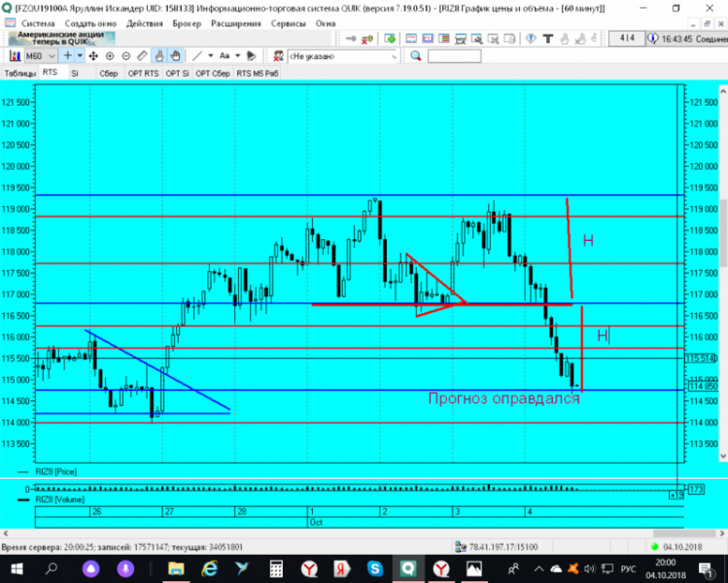Toggle the crosshair cursor tool
The image size is (728, 583).
(68, 56)
